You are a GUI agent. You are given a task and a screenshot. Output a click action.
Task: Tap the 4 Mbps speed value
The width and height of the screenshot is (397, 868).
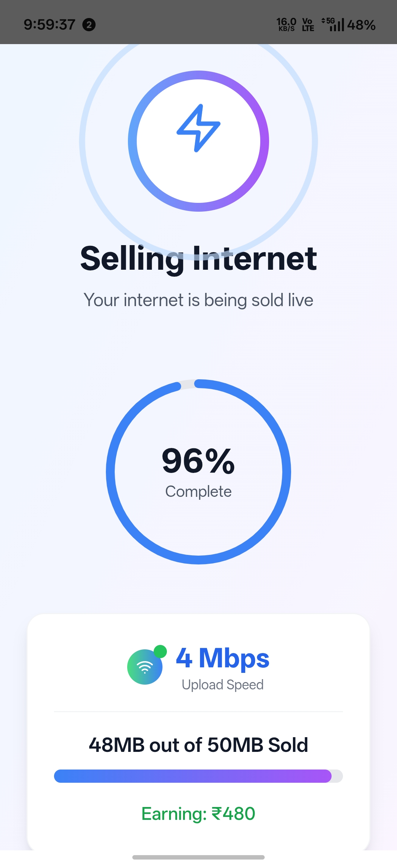[223, 658]
